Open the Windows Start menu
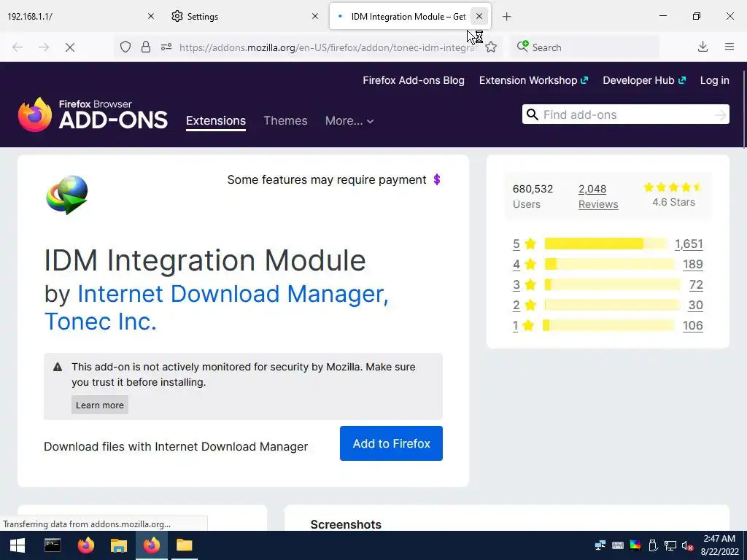747x560 pixels. coord(18,545)
